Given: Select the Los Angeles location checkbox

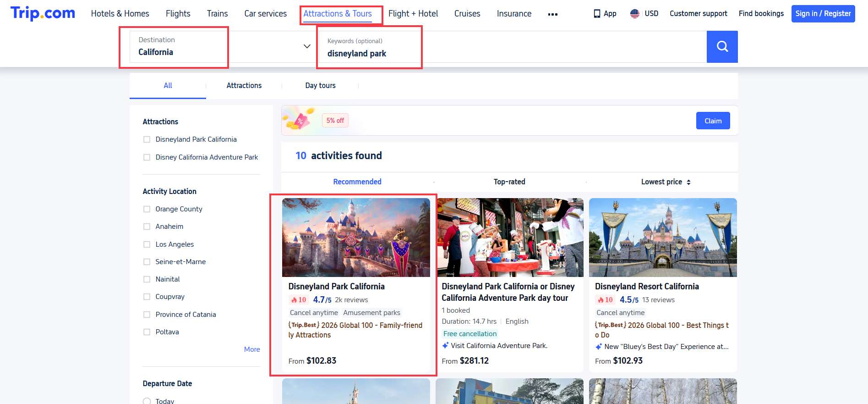Looking at the screenshot, I should [x=147, y=244].
